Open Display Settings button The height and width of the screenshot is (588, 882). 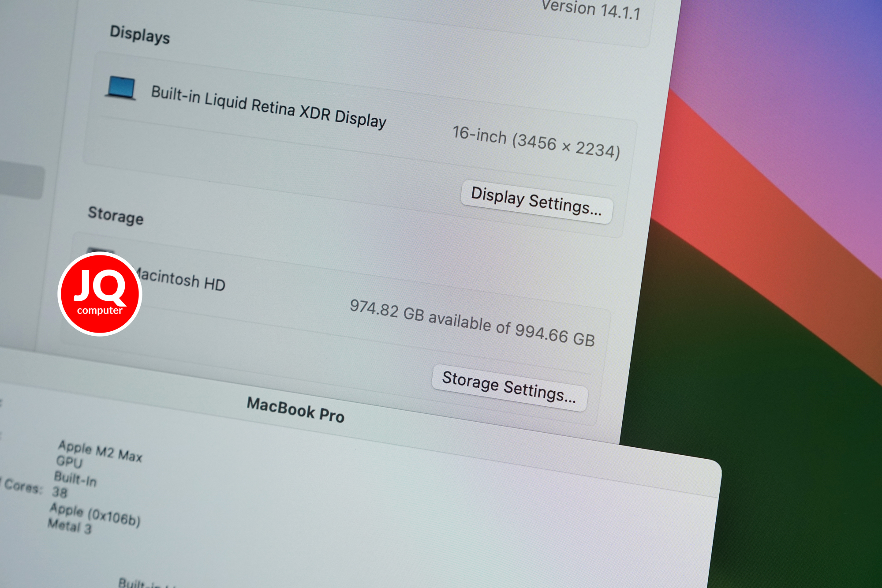pyautogui.click(x=537, y=202)
